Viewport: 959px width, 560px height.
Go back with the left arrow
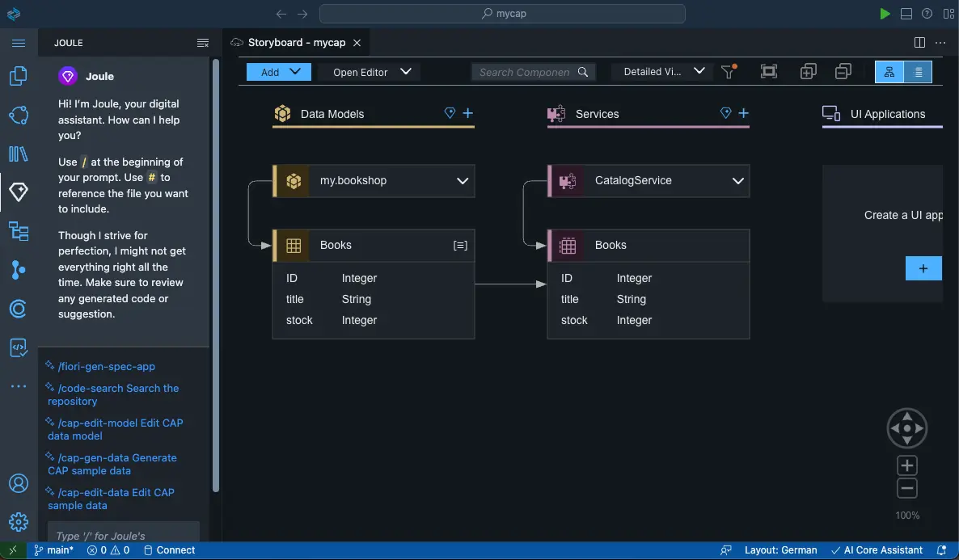(281, 14)
